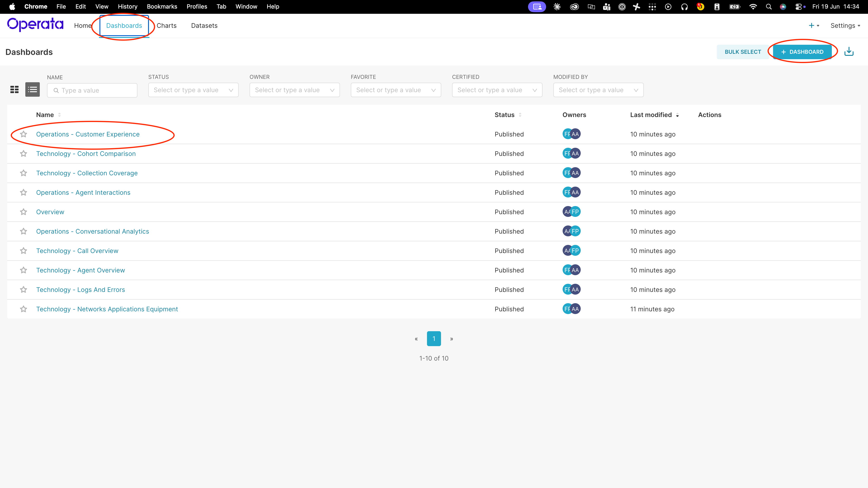Open Technology - Networks Applications Equipment dashboard
The width and height of the screenshot is (868, 488).
[107, 309]
